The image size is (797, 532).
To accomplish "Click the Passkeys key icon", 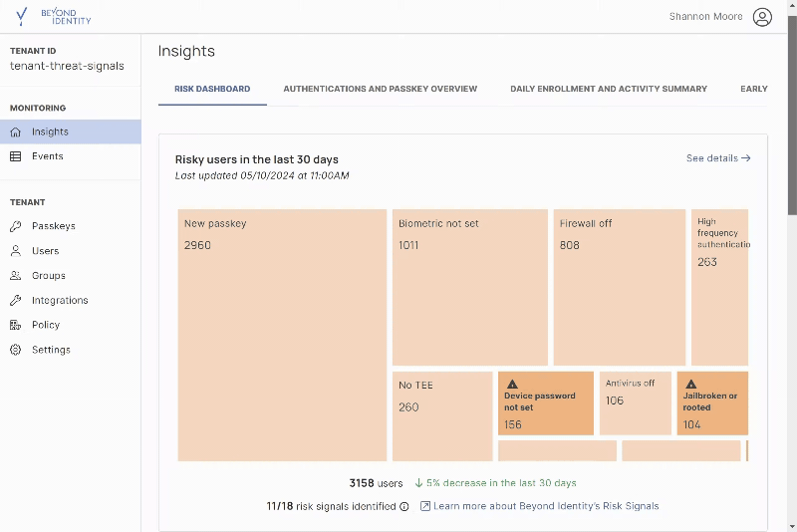I will pos(16,226).
